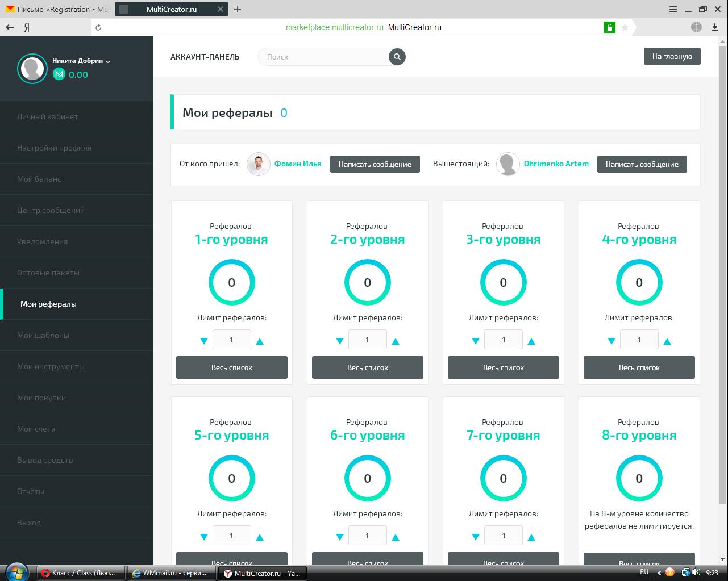Click RU language indicator in tray
The height and width of the screenshot is (581, 728).
point(644,572)
